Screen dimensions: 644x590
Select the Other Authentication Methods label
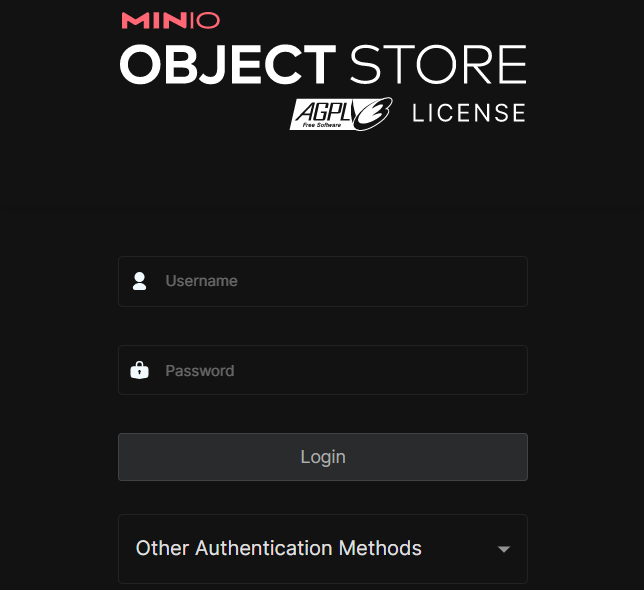click(278, 548)
